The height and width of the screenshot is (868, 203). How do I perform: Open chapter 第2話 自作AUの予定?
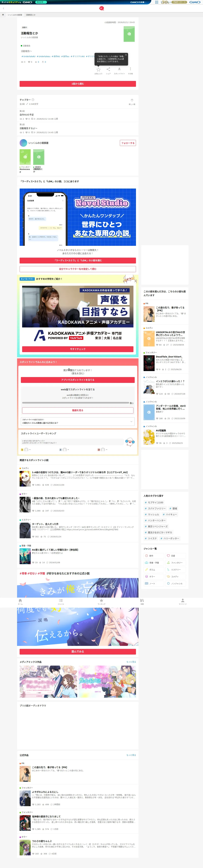pos(78,115)
